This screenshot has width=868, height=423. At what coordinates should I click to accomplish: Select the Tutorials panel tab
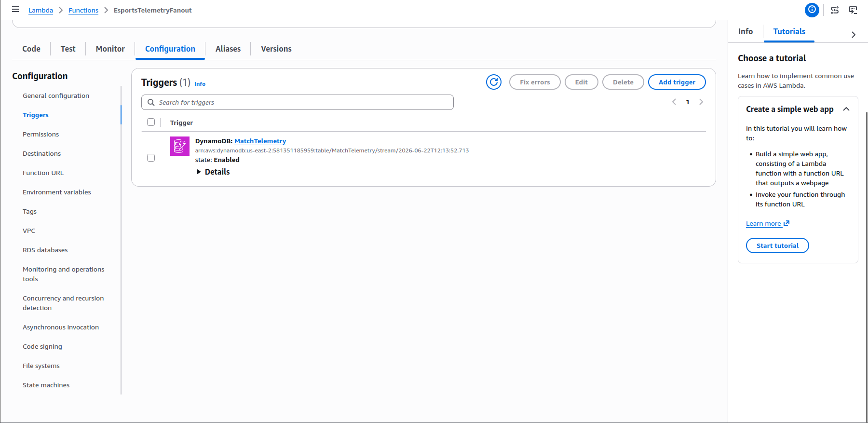[x=789, y=31]
